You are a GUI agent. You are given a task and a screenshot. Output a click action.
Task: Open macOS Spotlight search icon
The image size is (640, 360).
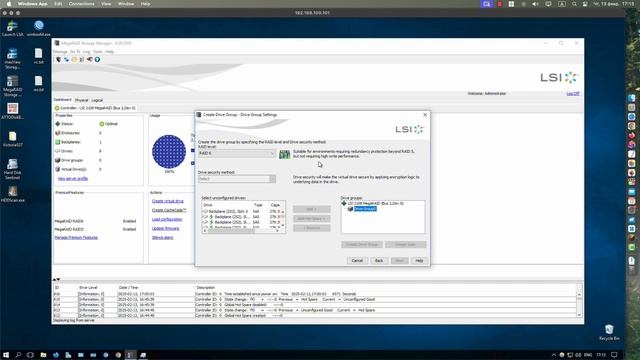574,4
